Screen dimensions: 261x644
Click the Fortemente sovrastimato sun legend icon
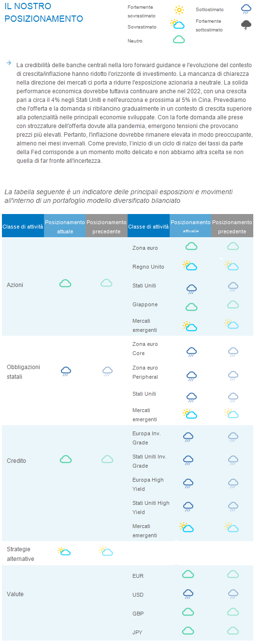[x=179, y=10]
